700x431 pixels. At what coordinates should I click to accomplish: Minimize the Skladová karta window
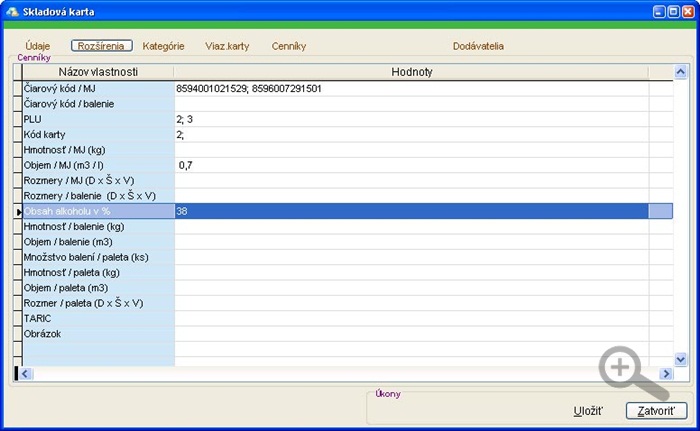click(x=659, y=12)
